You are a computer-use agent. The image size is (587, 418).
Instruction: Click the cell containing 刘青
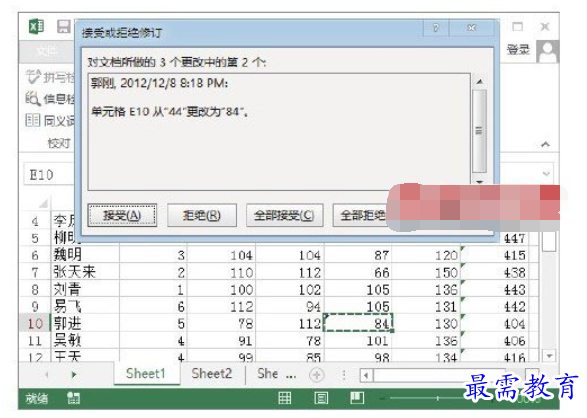(85, 289)
